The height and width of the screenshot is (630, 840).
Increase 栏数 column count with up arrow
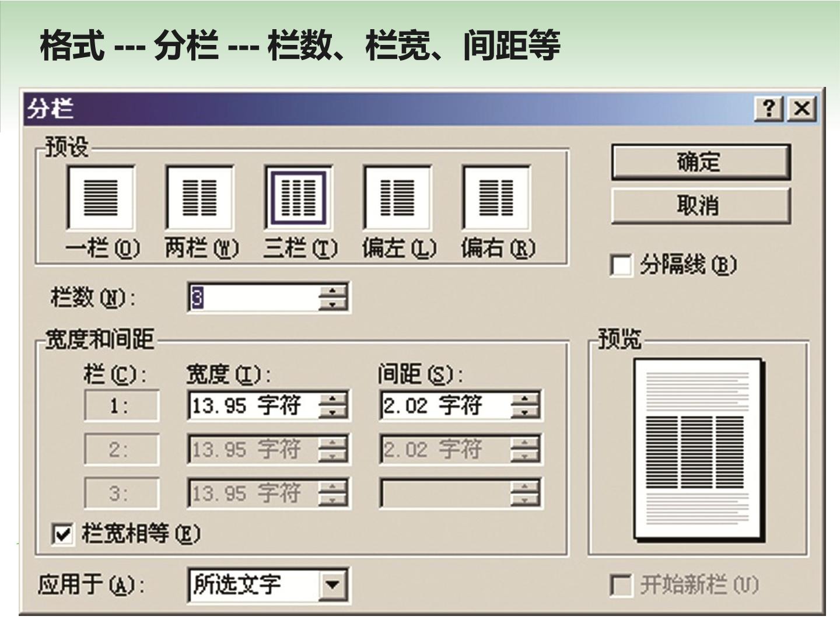(333, 291)
